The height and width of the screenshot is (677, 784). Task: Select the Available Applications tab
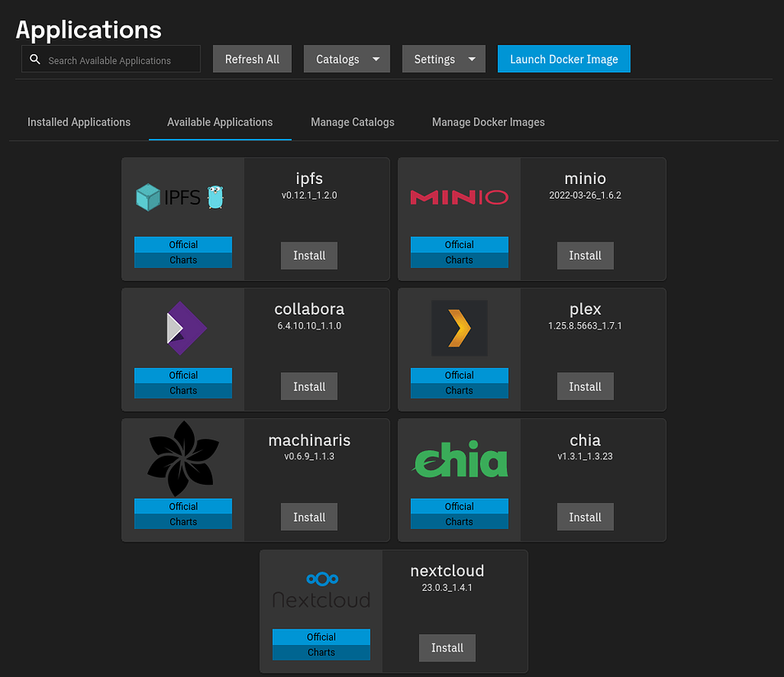pyautogui.click(x=219, y=122)
